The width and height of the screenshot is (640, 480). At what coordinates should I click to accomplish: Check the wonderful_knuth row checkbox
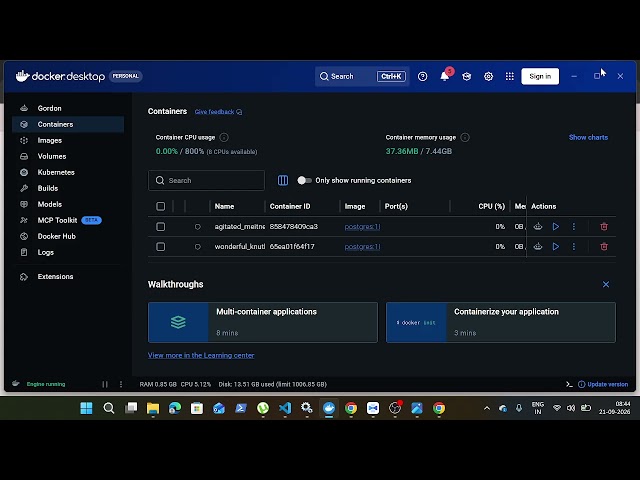click(x=160, y=247)
